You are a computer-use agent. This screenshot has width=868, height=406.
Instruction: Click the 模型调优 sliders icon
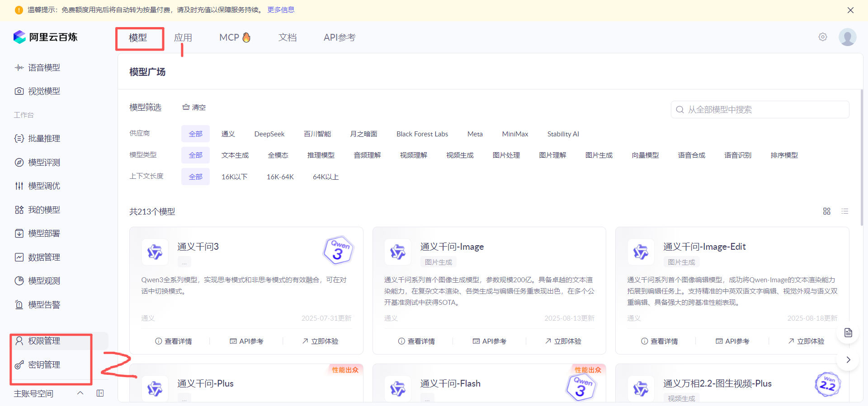[x=19, y=186]
